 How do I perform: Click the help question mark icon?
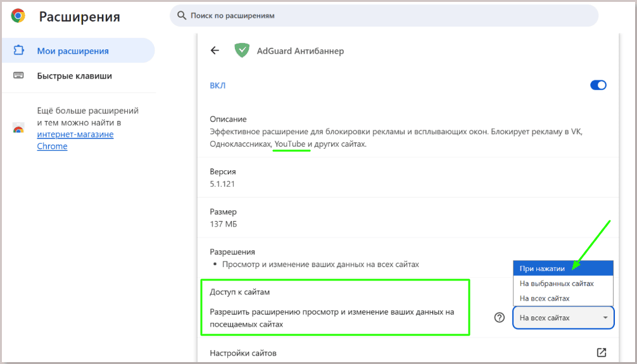500,318
